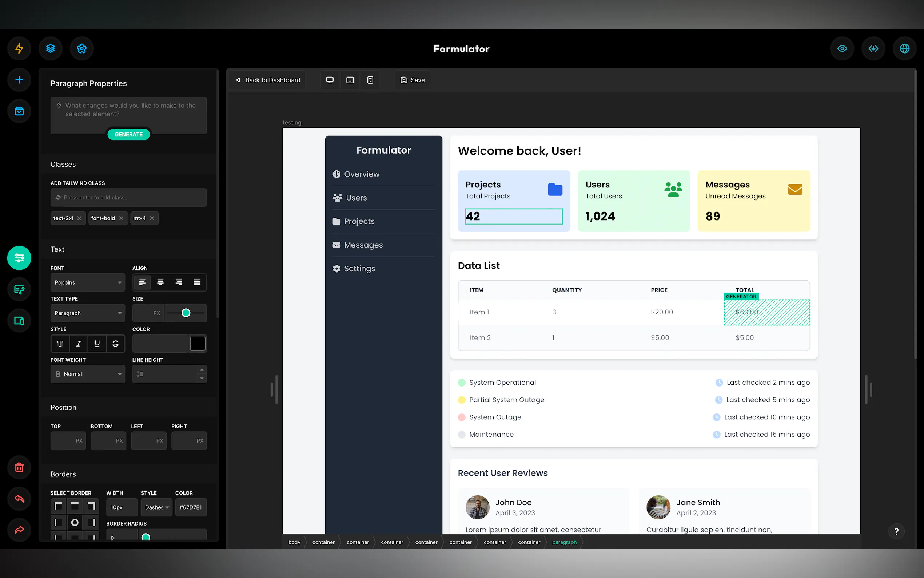Open the code view icon

click(873, 48)
